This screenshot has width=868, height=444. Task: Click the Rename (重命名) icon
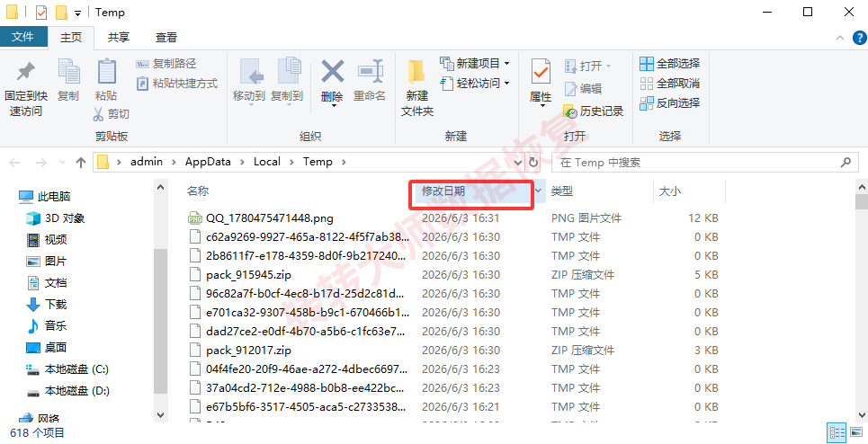point(371,72)
